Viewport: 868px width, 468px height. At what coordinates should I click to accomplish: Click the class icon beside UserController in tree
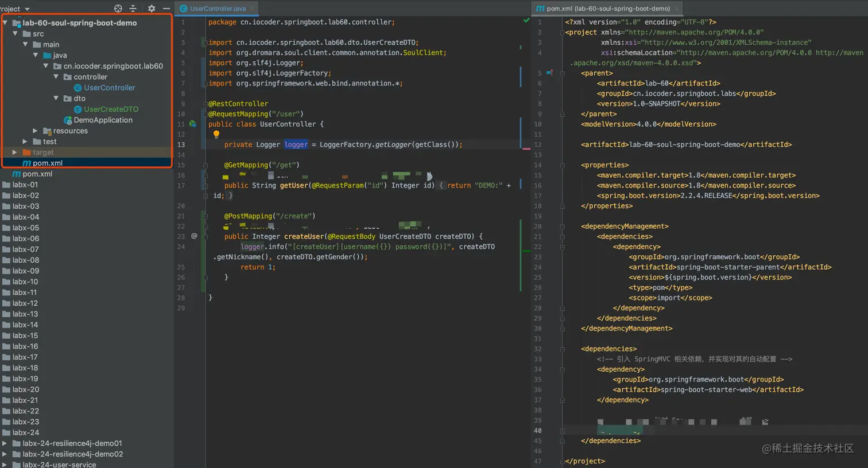(78, 88)
